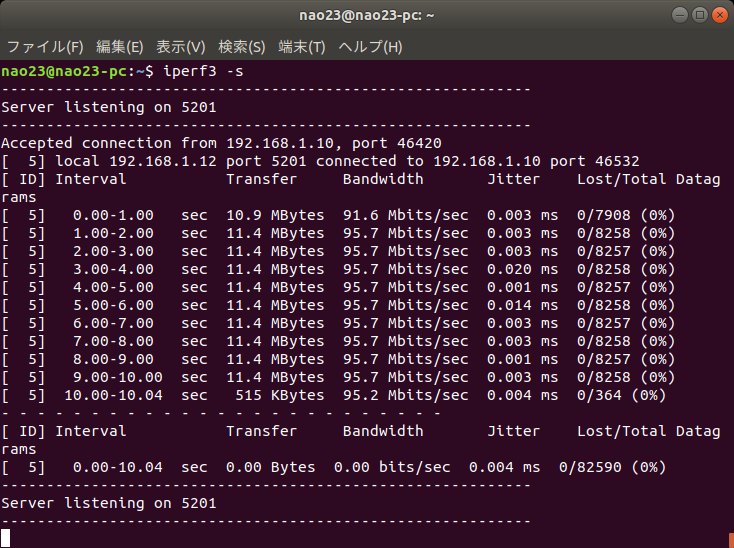
Task: Click the prompt 'nao23@nao23-pc'
Action: [63, 72]
